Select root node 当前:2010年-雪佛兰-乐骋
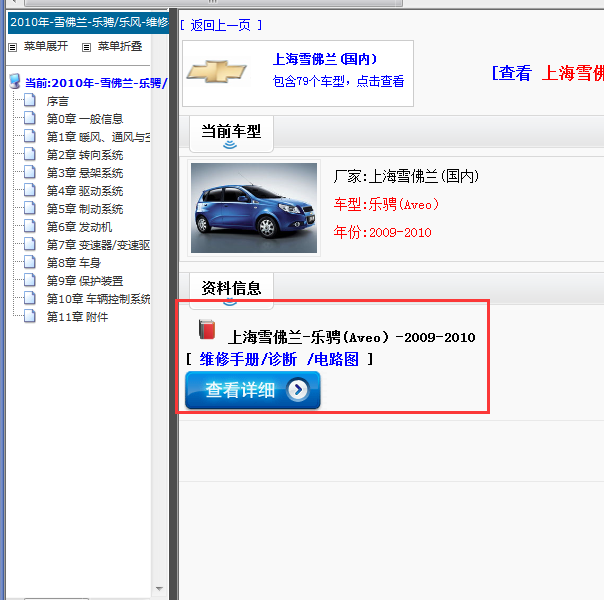Viewport: 604px width, 600px height. [x=96, y=83]
